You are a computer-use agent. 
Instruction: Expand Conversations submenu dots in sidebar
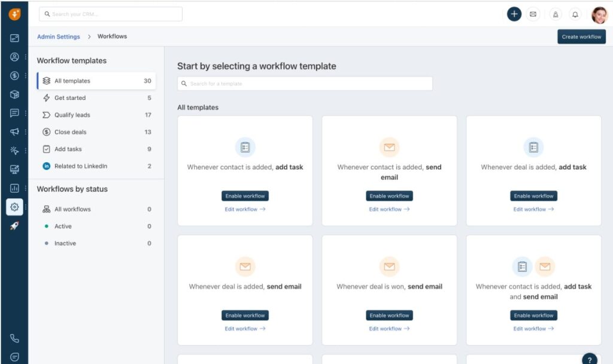point(26,113)
